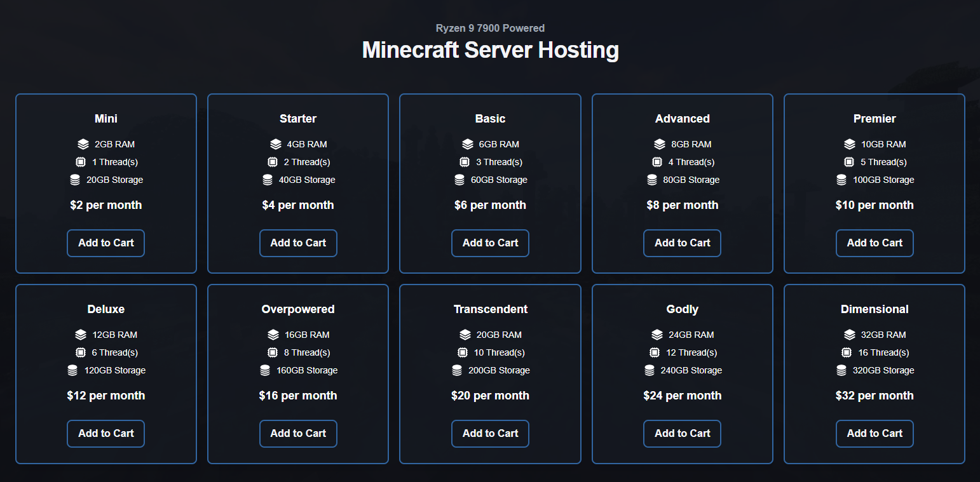Click the $8 per month Advanced price

683,205
